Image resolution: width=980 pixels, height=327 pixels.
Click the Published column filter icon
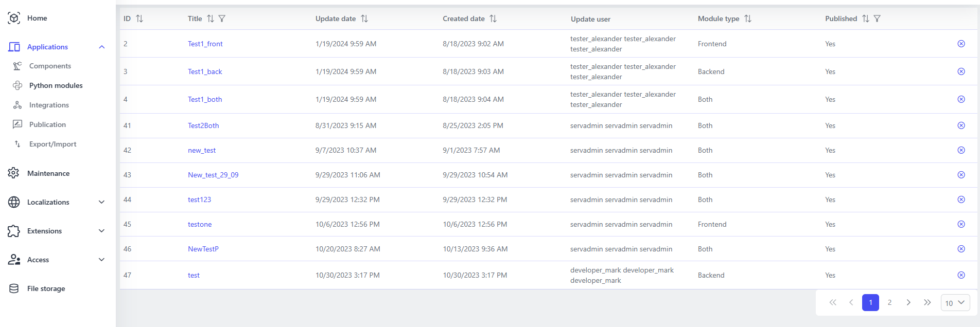877,19
